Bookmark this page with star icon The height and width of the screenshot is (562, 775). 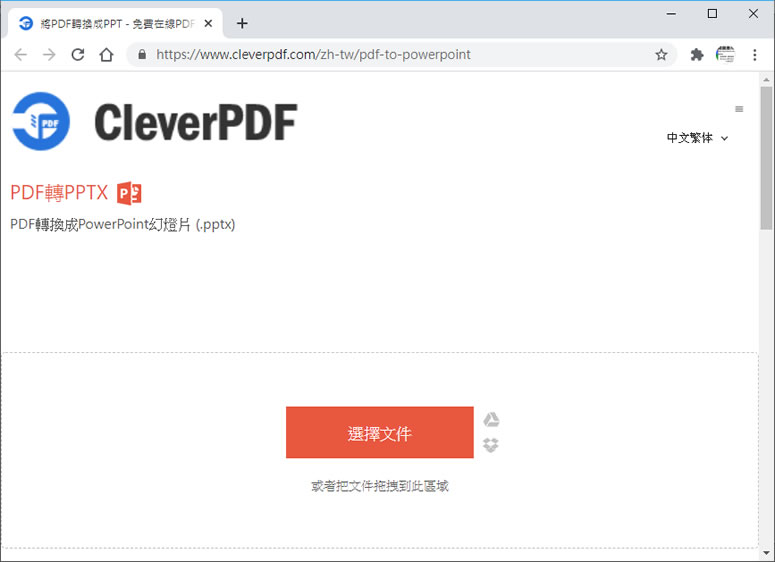coord(661,54)
